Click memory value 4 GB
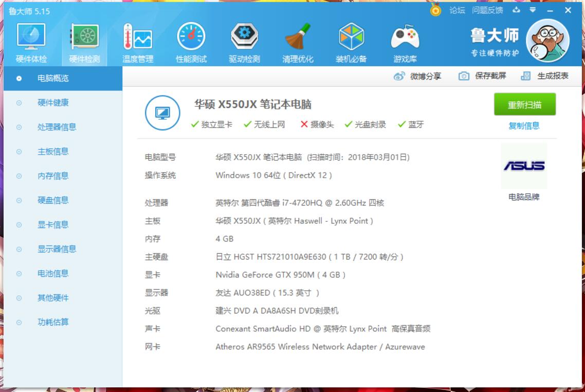The image size is (585, 392). tap(225, 239)
